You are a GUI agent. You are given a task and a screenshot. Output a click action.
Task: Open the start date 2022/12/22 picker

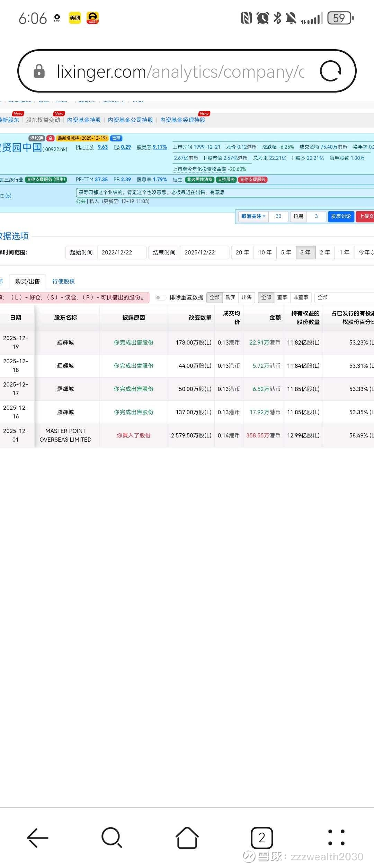[x=121, y=252]
